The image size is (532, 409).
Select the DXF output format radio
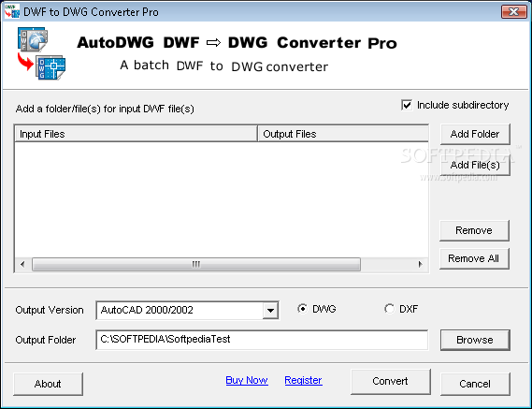(x=389, y=309)
